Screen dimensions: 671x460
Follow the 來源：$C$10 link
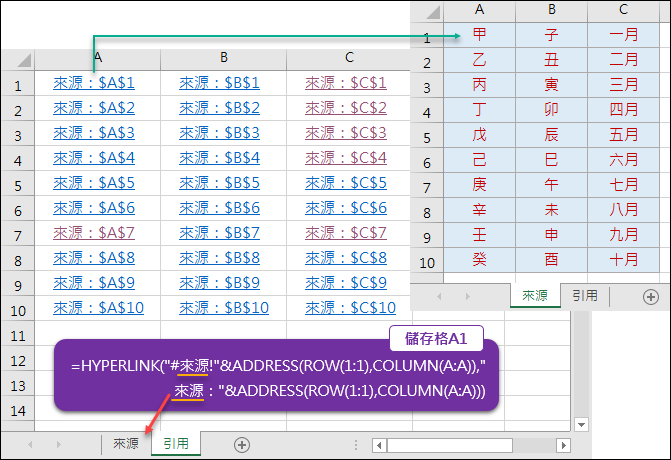(350, 308)
